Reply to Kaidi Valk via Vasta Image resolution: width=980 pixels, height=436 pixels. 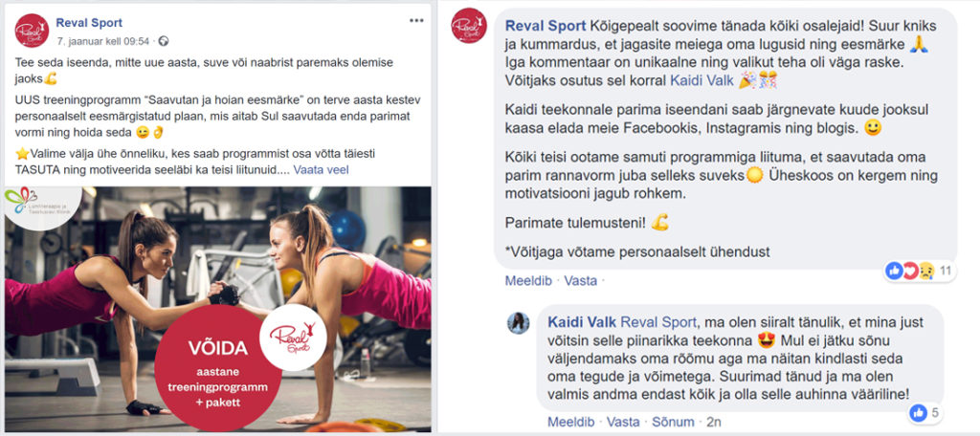click(x=623, y=422)
